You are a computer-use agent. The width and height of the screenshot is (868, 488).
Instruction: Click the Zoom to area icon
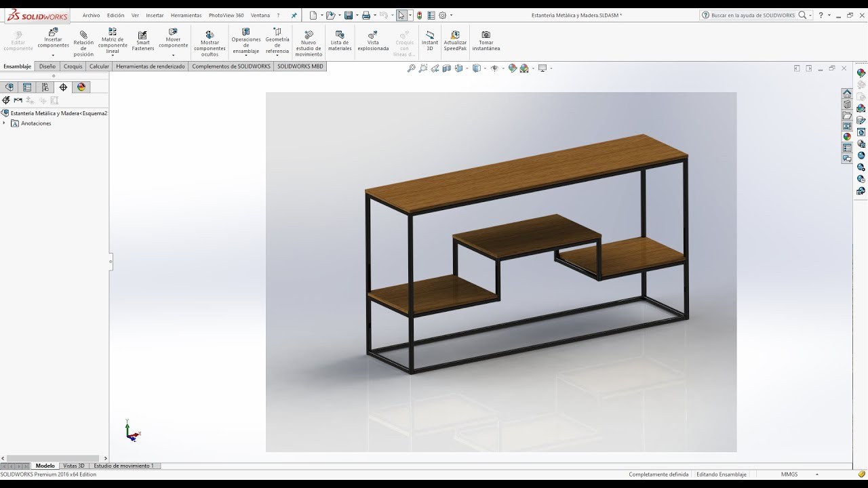point(423,68)
